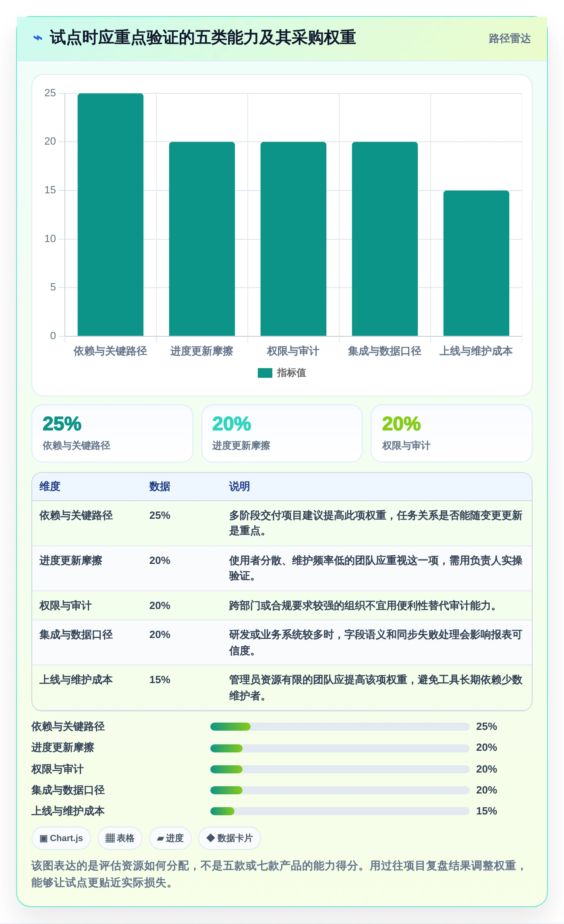The image size is (564, 924).
Task: Select table row cell 权限与审计
Action: pos(65,606)
